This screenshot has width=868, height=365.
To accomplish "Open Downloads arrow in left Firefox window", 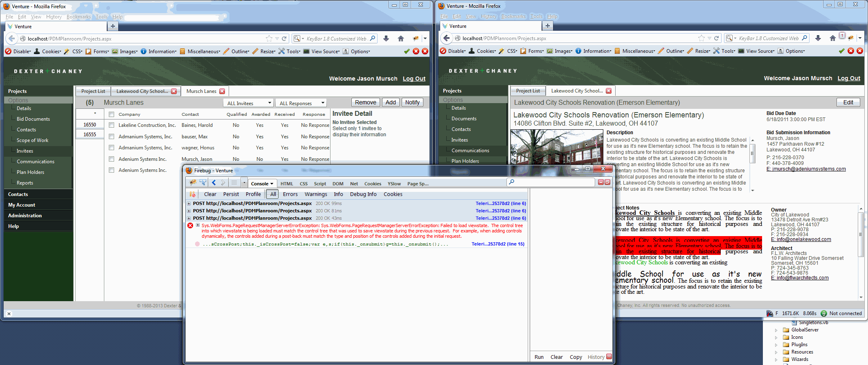I will (x=386, y=38).
